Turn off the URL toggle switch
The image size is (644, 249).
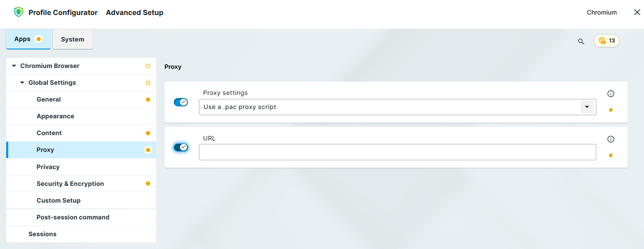pos(181,147)
